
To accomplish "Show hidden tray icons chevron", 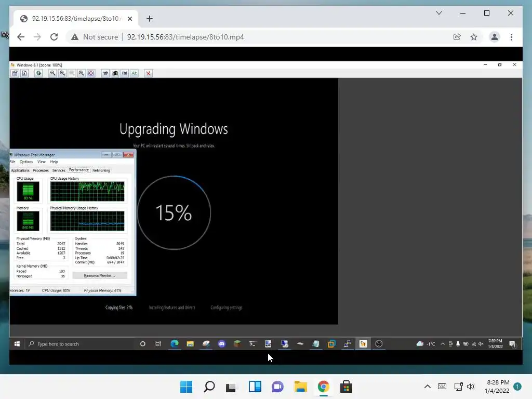I will (x=428, y=387).
